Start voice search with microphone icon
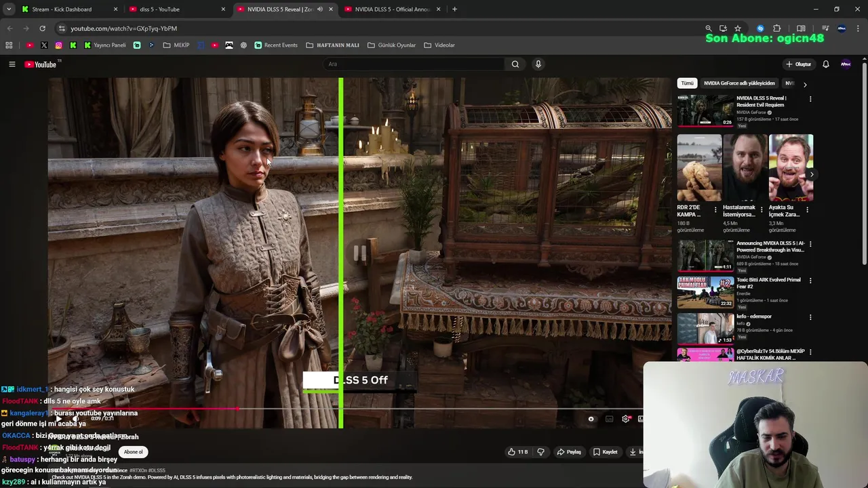 [x=538, y=64]
